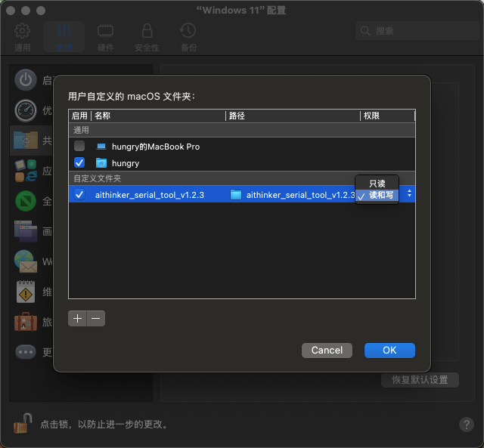
Task: Click the permission stepper arrows in the selected row
Action: click(x=409, y=193)
